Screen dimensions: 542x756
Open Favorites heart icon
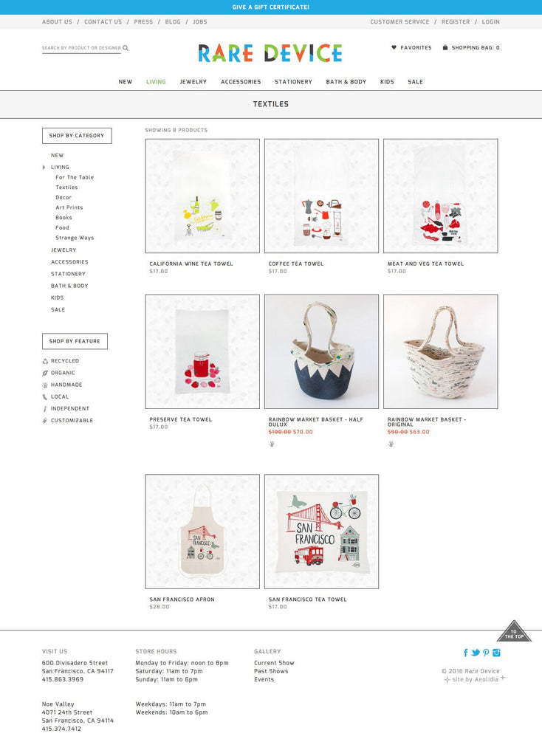[x=394, y=47]
